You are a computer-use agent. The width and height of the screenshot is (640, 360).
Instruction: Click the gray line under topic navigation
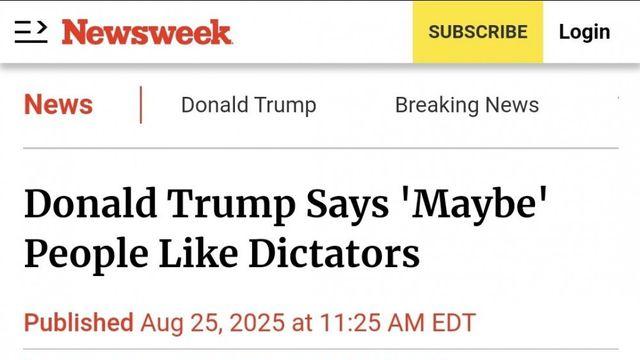321,148
